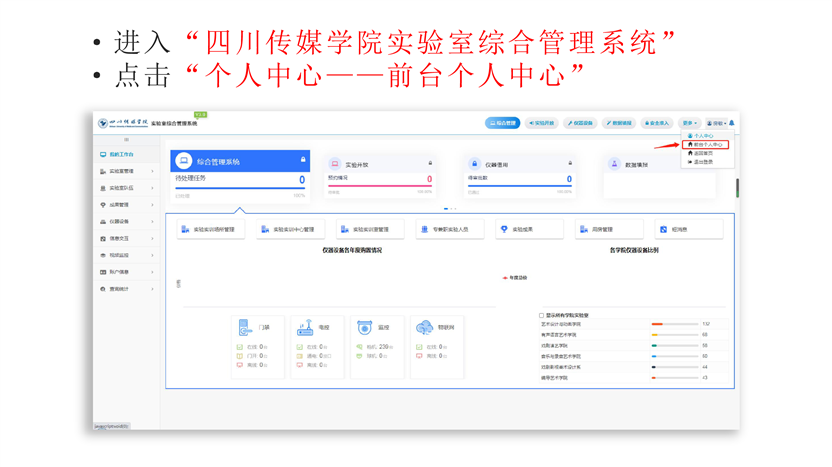This screenshot has height=467, width=832.
Task: Toggle the 年度总价 chart legend
Action: coord(514,278)
